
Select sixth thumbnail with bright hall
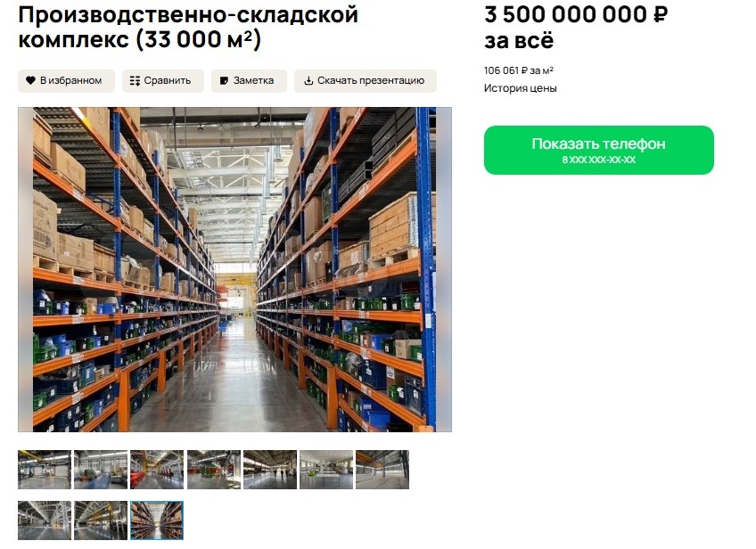click(326, 470)
